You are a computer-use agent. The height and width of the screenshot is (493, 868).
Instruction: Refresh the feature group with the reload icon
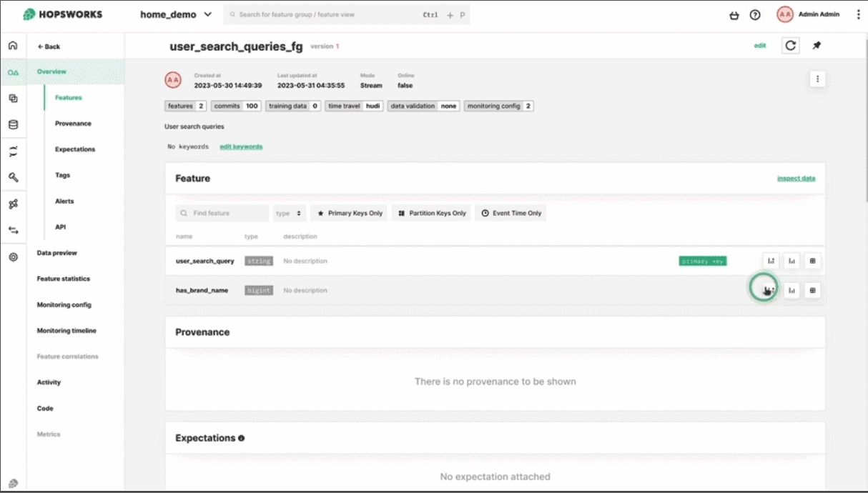click(791, 45)
